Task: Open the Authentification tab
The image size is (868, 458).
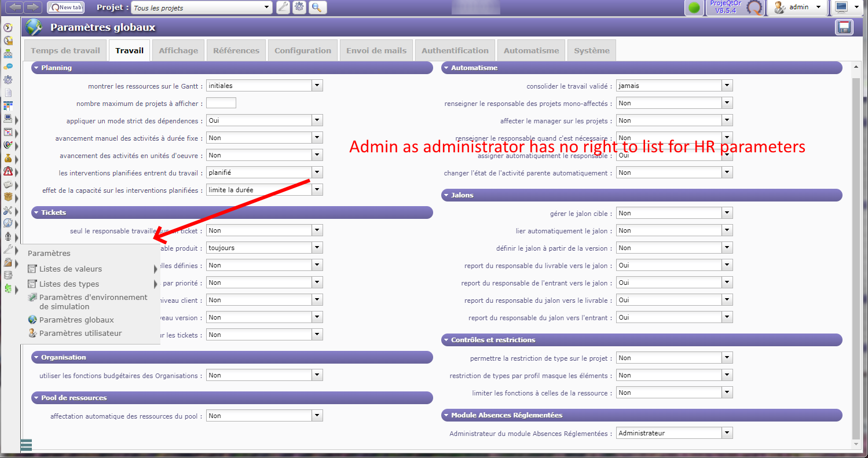Action: tap(455, 50)
